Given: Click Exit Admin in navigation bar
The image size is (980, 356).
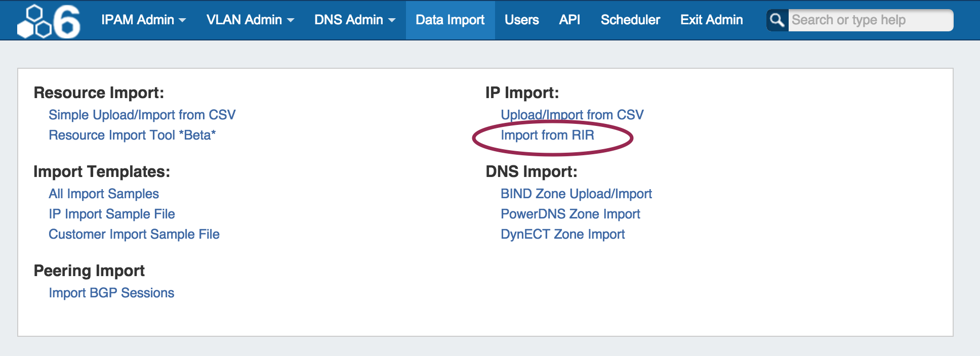Looking at the screenshot, I should pyautogui.click(x=711, y=20).
